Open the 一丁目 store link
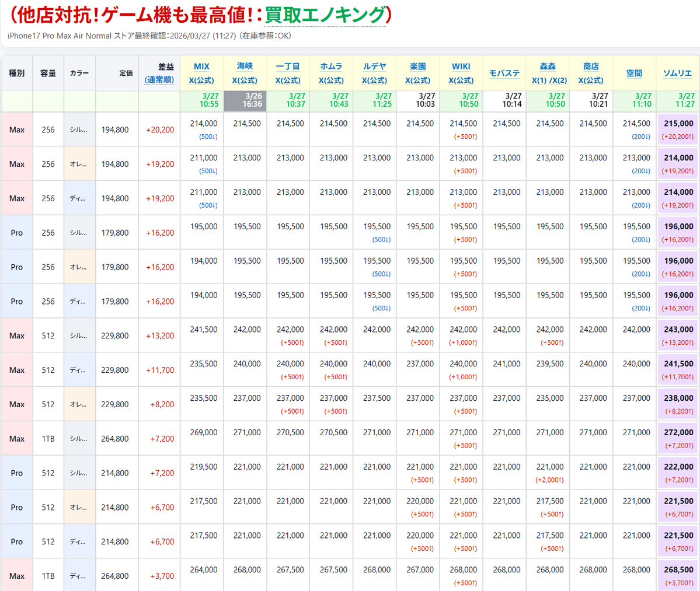The width and height of the screenshot is (700, 591). (x=288, y=67)
